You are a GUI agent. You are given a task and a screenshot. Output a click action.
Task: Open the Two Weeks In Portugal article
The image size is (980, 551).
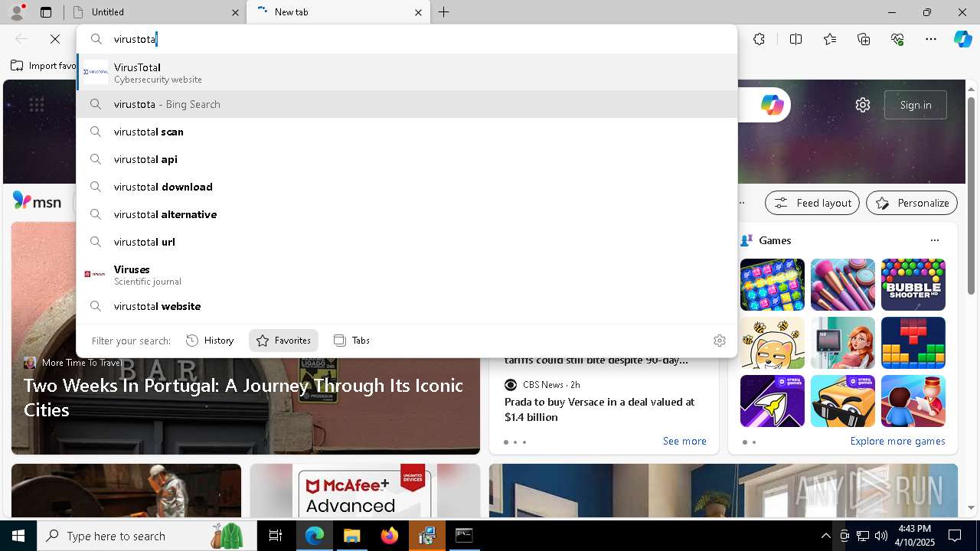point(243,397)
